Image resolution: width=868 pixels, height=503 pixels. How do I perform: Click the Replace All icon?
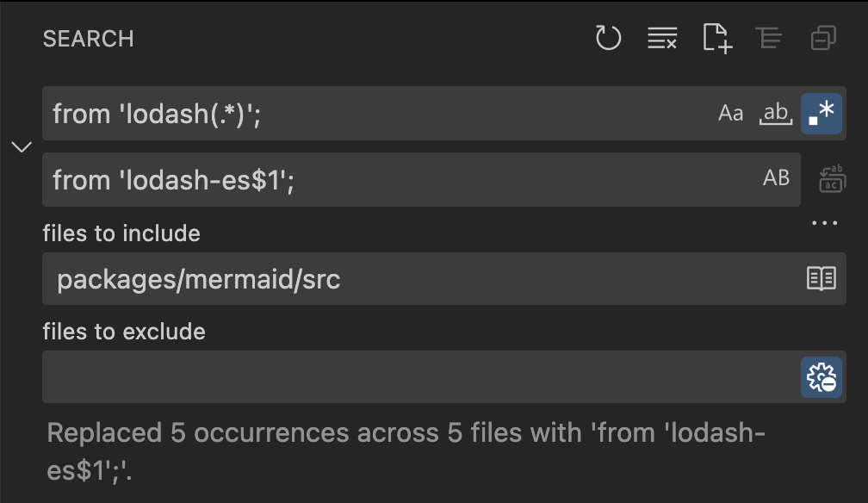831,179
